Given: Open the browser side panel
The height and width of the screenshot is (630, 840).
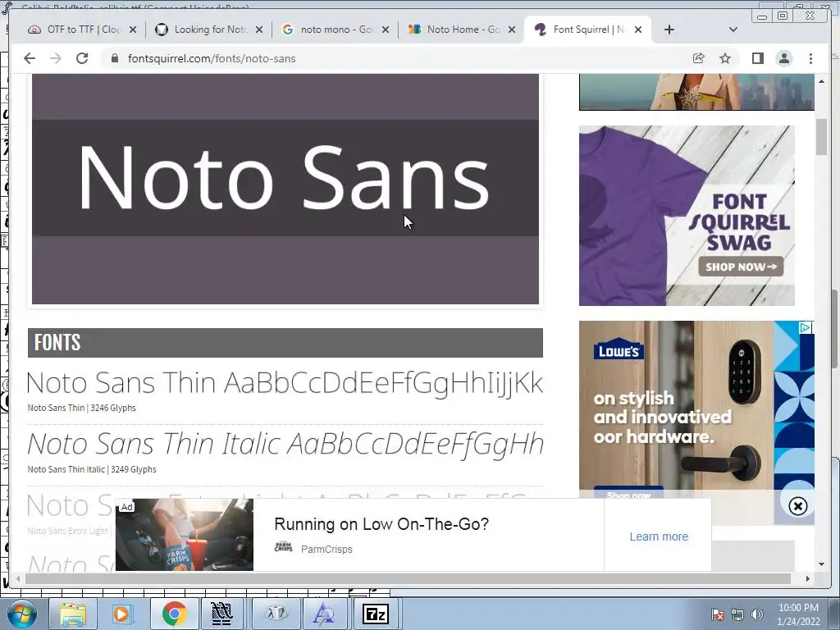Looking at the screenshot, I should coord(757,58).
